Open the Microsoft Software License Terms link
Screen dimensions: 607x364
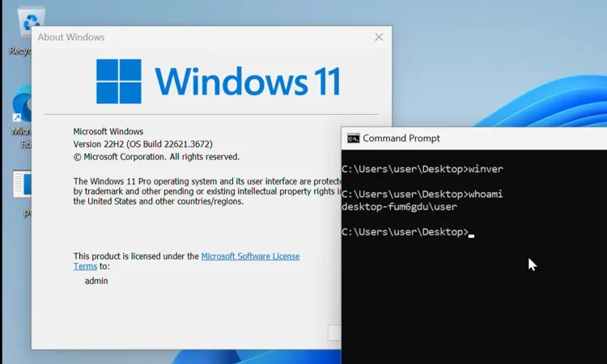250,256
